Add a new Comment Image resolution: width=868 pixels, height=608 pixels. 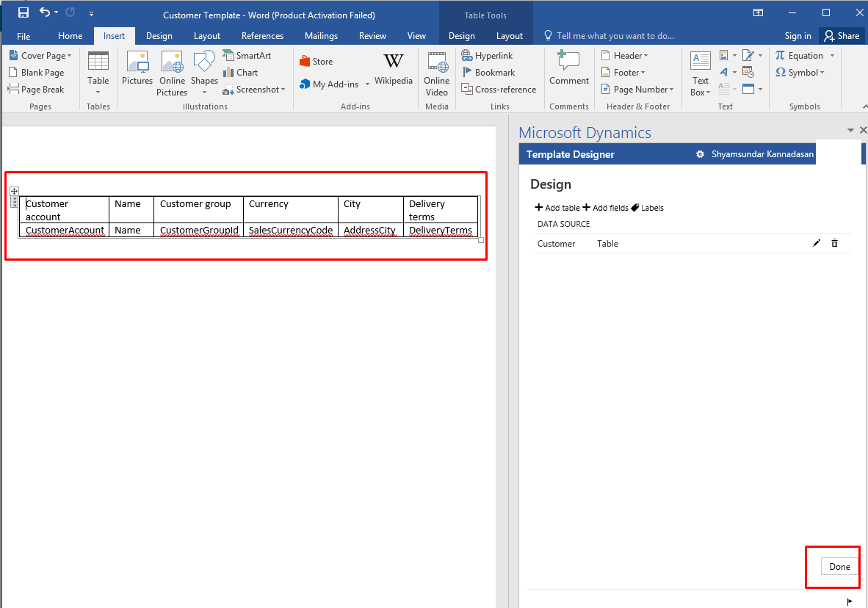569,69
